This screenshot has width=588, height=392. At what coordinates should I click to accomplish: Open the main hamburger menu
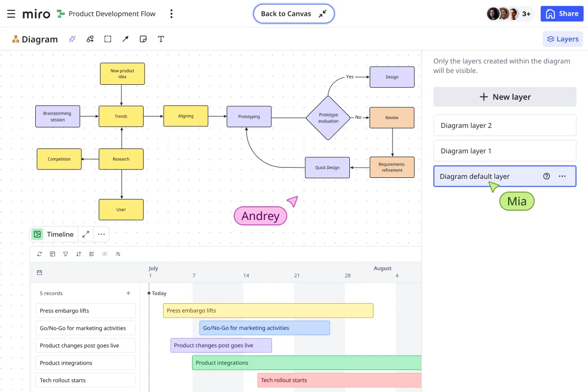pyautogui.click(x=11, y=14)
